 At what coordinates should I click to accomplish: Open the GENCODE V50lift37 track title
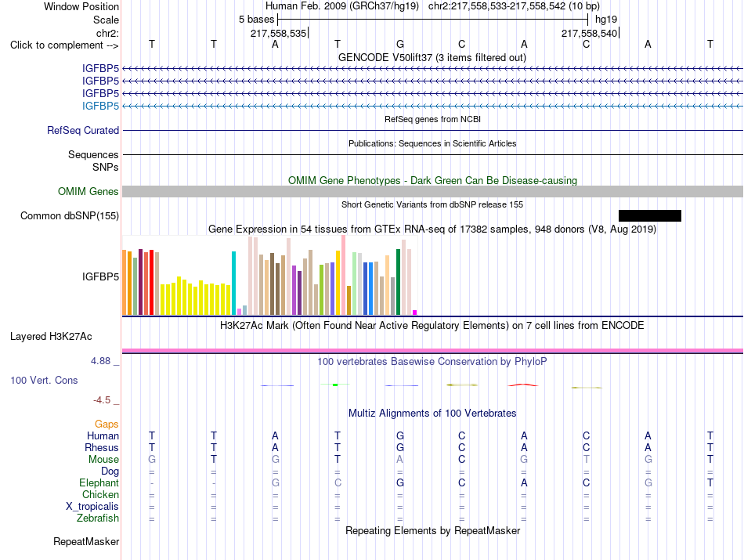pyautogui.click(x=432, y=57)
